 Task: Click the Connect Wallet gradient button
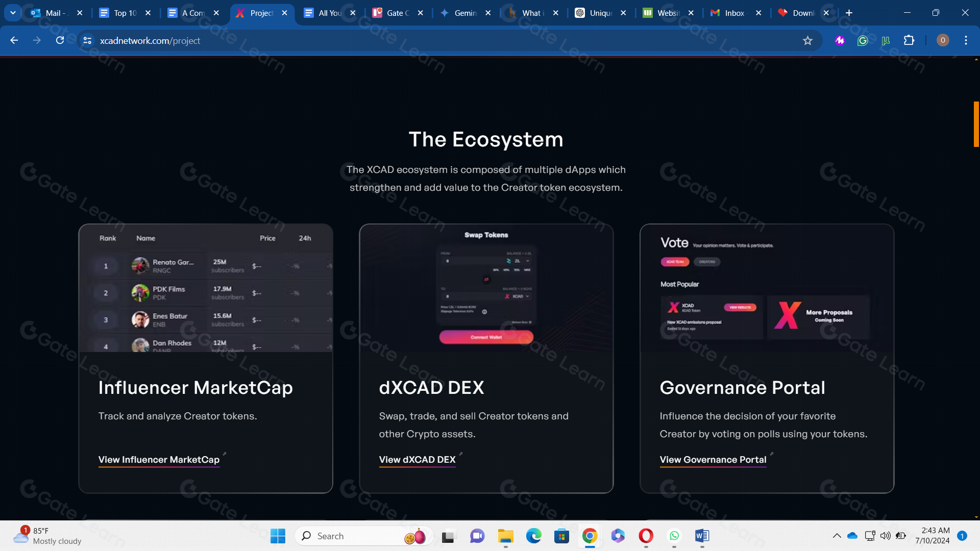point(486,337)
